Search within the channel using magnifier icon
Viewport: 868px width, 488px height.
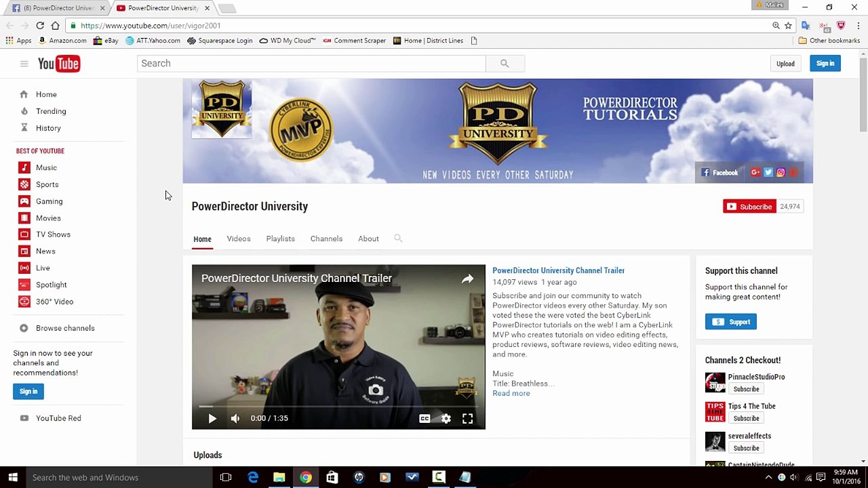point(398,239)
